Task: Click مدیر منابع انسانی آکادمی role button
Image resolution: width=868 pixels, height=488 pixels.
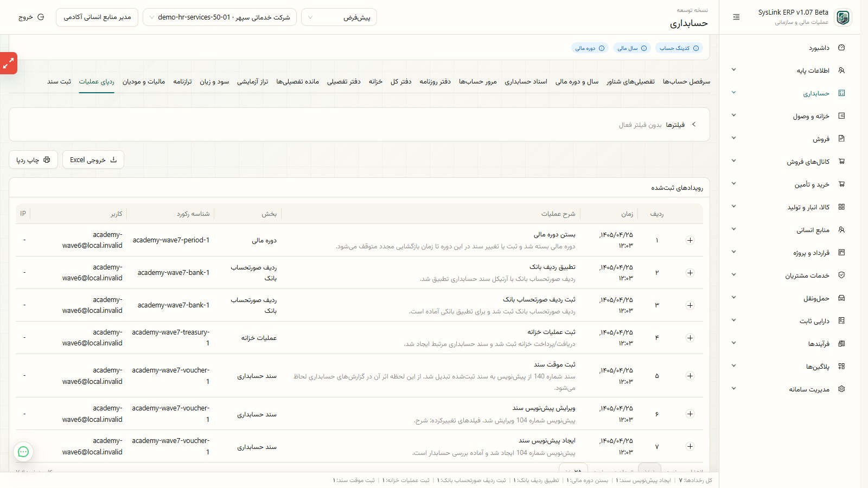Action: pyautogui.click(x=97, y=17)
